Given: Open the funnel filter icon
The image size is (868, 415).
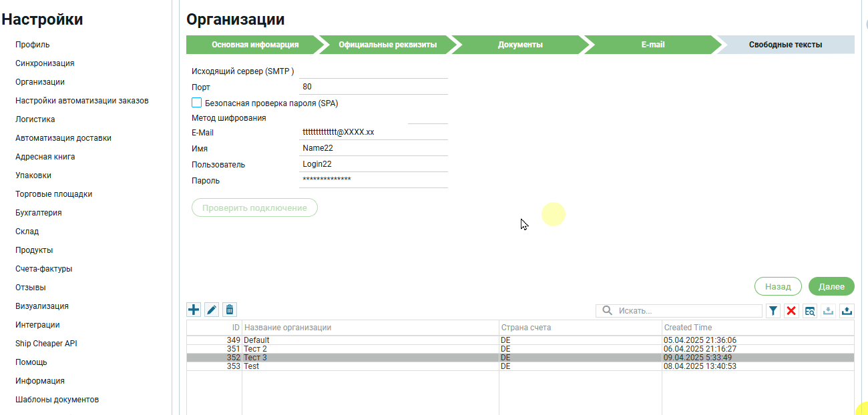Looking at the screenshot, I should 773,311.
